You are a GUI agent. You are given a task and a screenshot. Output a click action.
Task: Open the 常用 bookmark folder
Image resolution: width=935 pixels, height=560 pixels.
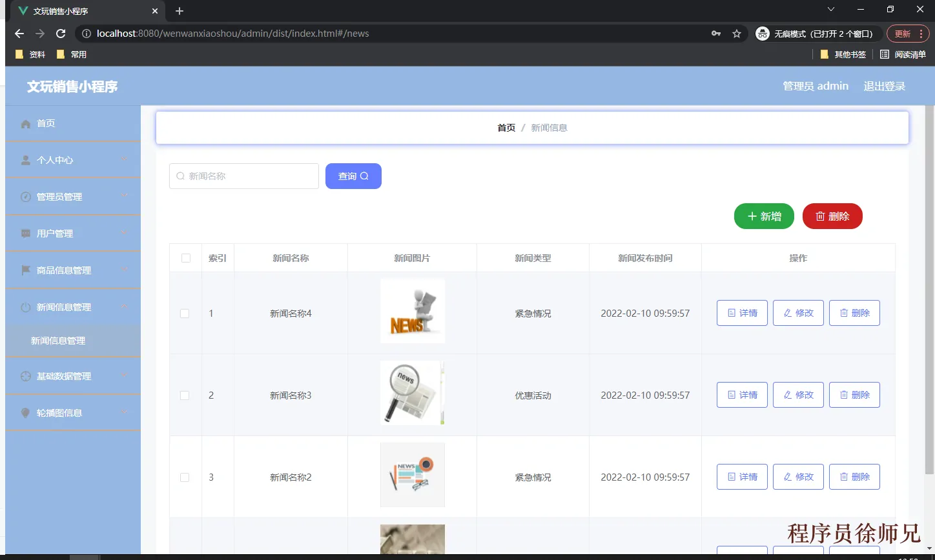tap(72, 55)
